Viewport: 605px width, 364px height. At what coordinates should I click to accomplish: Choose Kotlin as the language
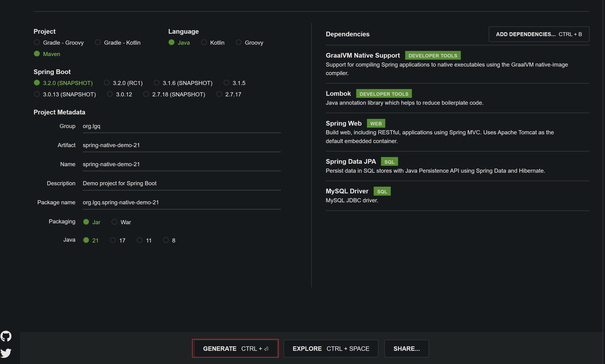coord(213,43)
